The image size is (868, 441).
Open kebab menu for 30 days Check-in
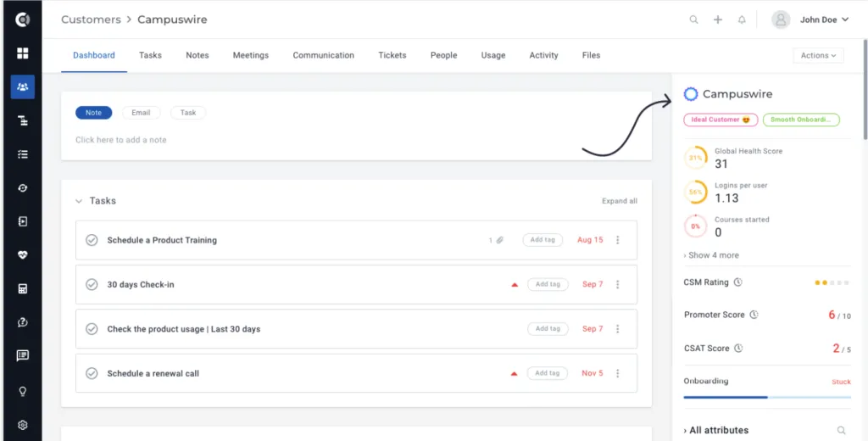(x=618, y=284)
